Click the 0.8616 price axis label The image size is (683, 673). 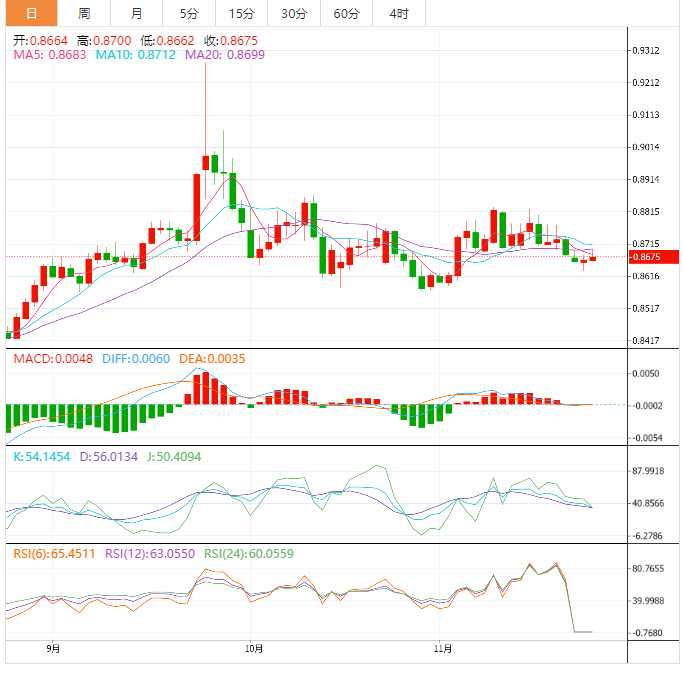click(646, 276)
